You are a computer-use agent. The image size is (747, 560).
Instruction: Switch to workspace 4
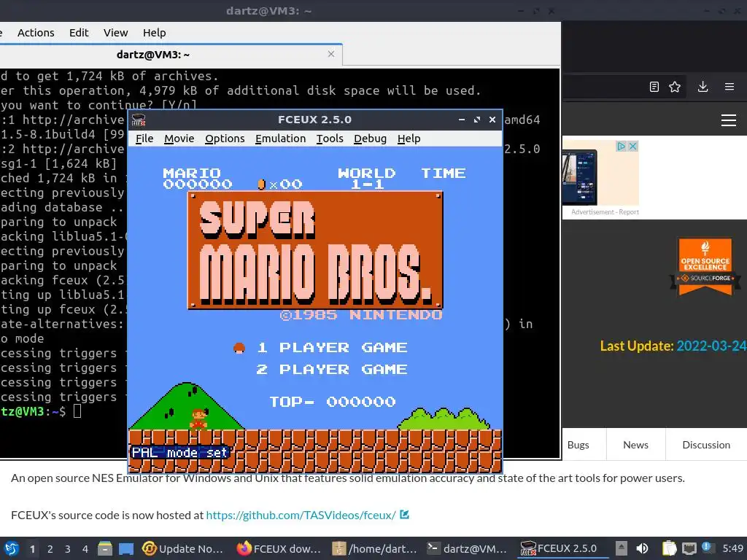coord(85,549)
